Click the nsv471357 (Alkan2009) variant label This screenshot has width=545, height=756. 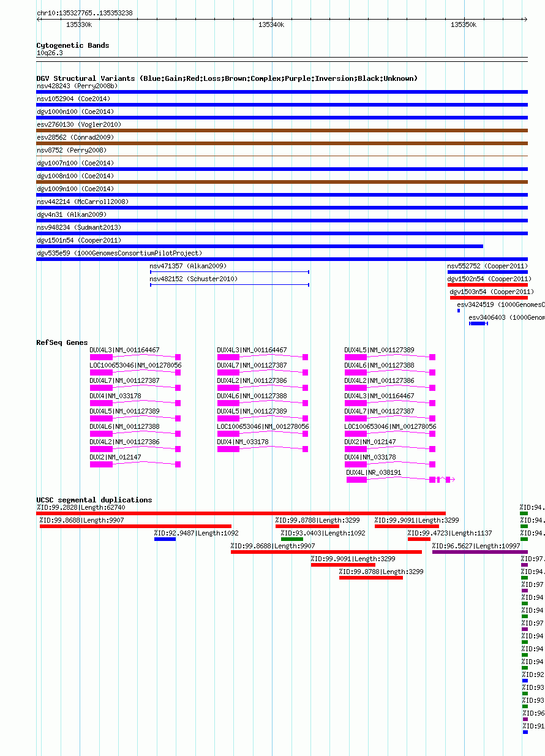(188, 266)
